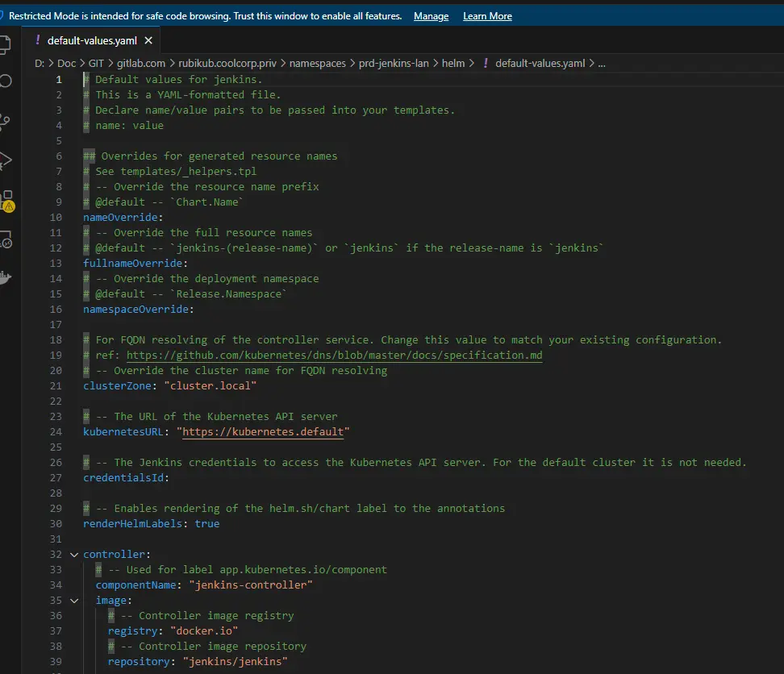The image size is (784, 674).
Task: Open the rubikub.coolcorp.priv breadcrumb segment
Action: pos(227,63)
